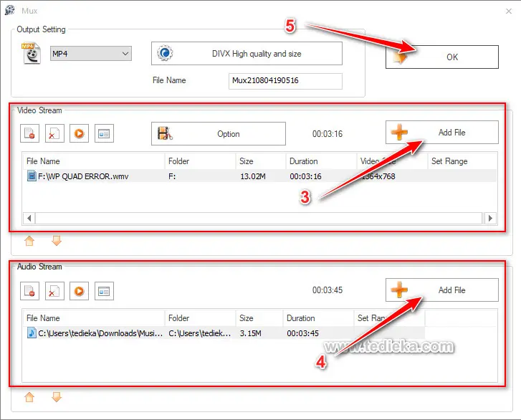Viewport: 521px width, 420px height.
Task: Select the audio file row in Audio Stream
Action: tap(224, 333)
